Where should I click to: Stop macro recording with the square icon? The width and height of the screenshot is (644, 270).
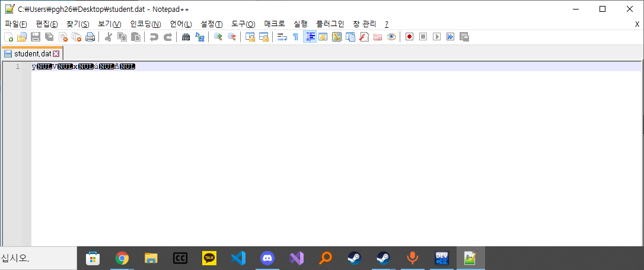pos(423,37)
